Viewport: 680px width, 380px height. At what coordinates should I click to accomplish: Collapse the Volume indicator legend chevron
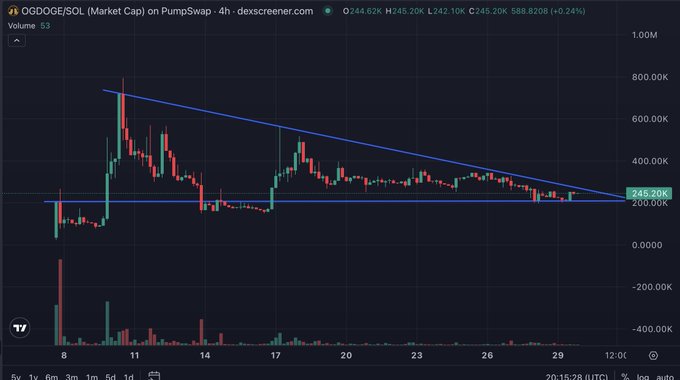(16, 41)
